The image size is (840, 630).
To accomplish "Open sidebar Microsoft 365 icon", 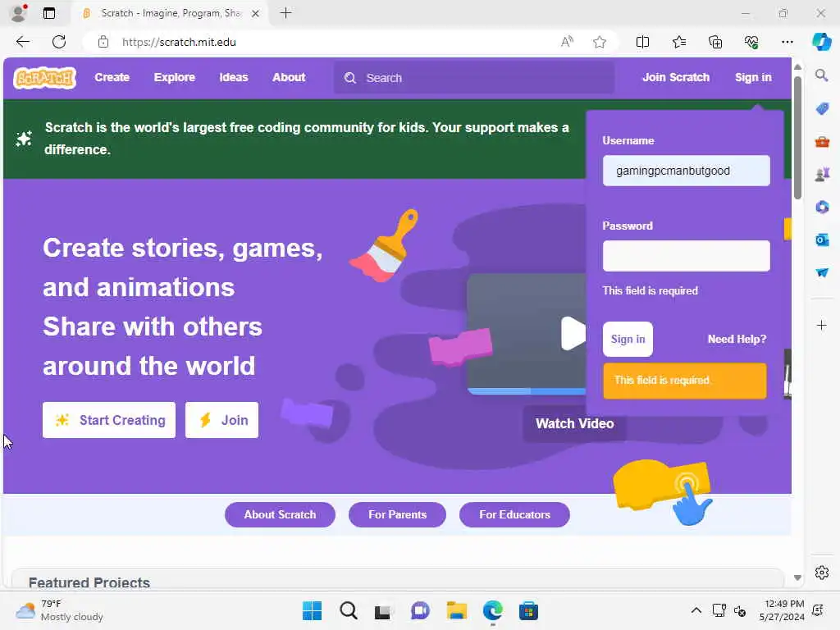I will [x=822, y=207].
